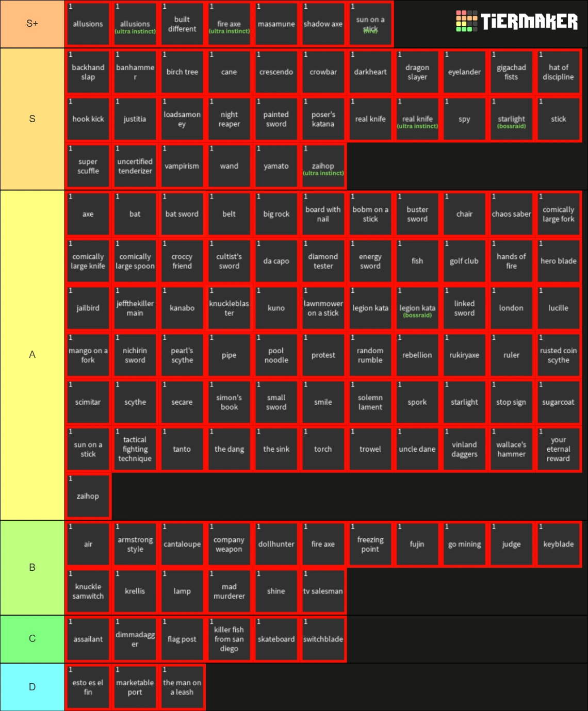The image size is (588, 711).
Task: Select the "comically large spoon" tile
Action: [135, 261]
